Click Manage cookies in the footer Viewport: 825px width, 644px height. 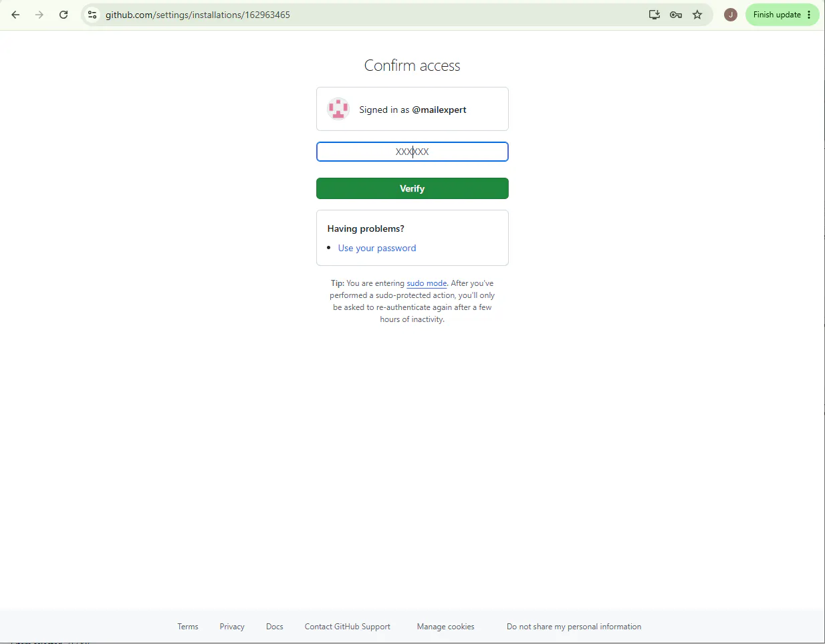tap(446, 627)
